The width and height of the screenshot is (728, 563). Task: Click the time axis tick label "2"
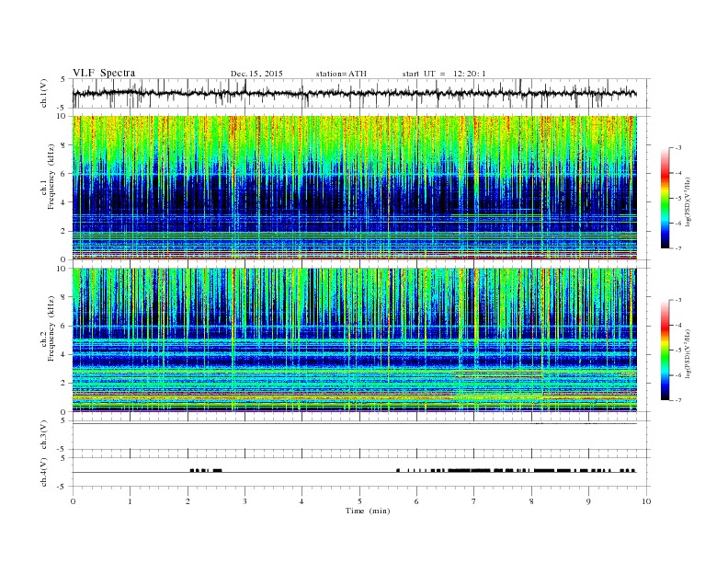188,501
